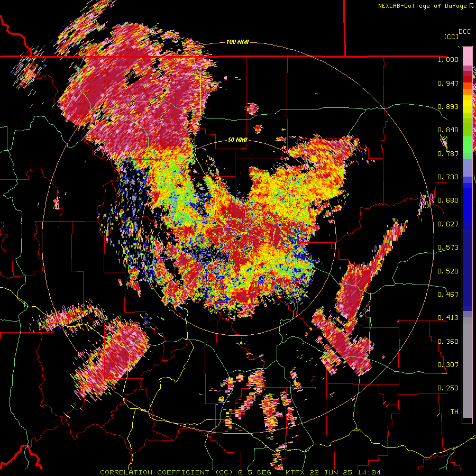Click the 1.000 scale value
This screenshot has height=476, width=476.
pyautogui.click(x=448, y=59)
